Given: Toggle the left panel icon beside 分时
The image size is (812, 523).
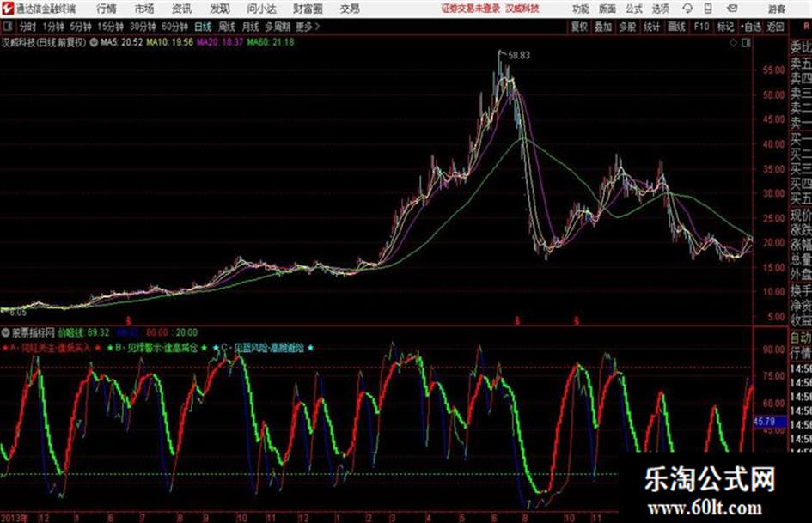Looking at the screenshot, I should (7, 27).
